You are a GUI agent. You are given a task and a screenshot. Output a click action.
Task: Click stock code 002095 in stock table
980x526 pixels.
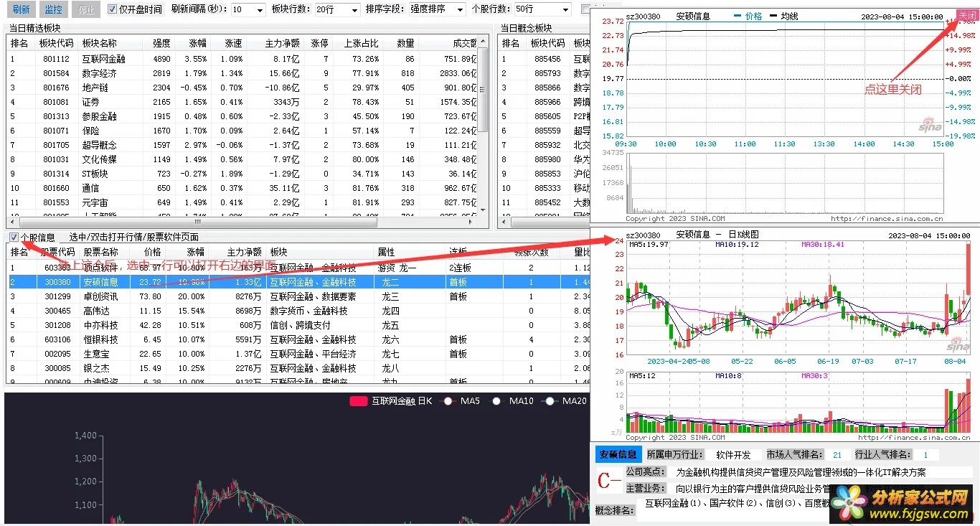pos(57,354)
